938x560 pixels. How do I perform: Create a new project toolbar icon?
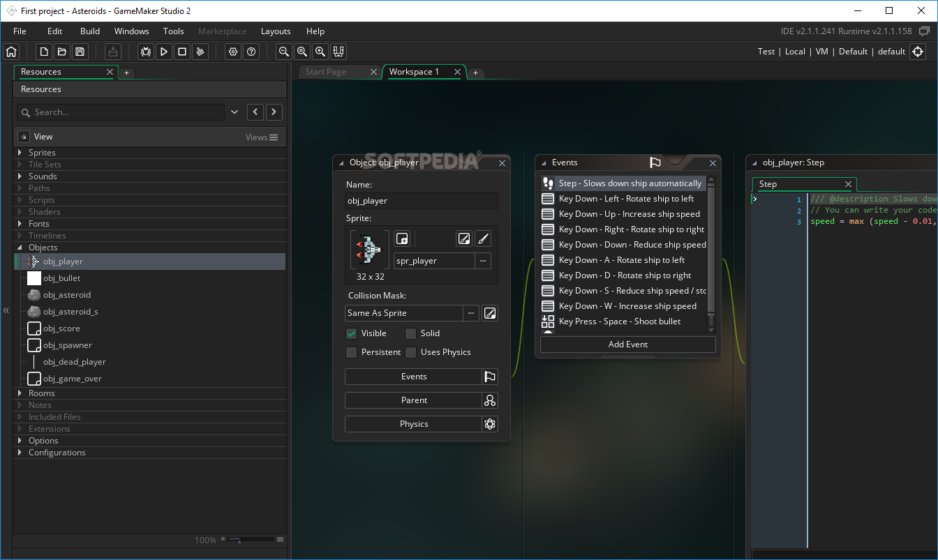(x=44, y=52)
